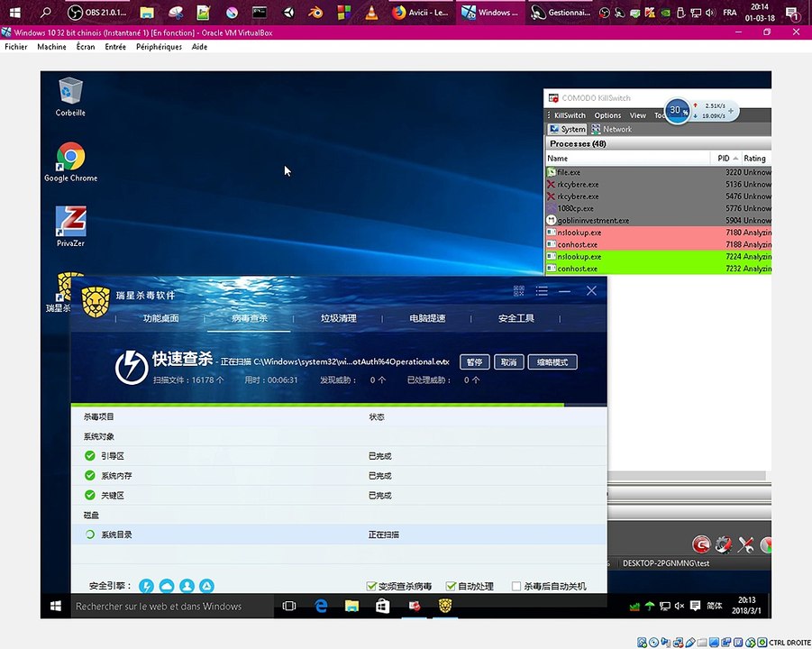
Task: Click the gear with red arrow icon in KillSwitch
Action: [724, 545]
